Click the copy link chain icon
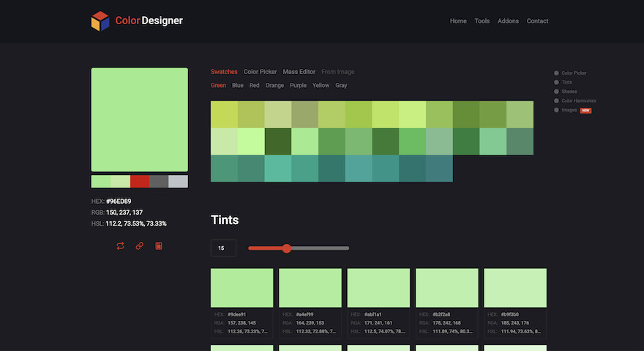The width and height of the screenshot is (644, 351). pyautogui.click(x=139, y=246)
